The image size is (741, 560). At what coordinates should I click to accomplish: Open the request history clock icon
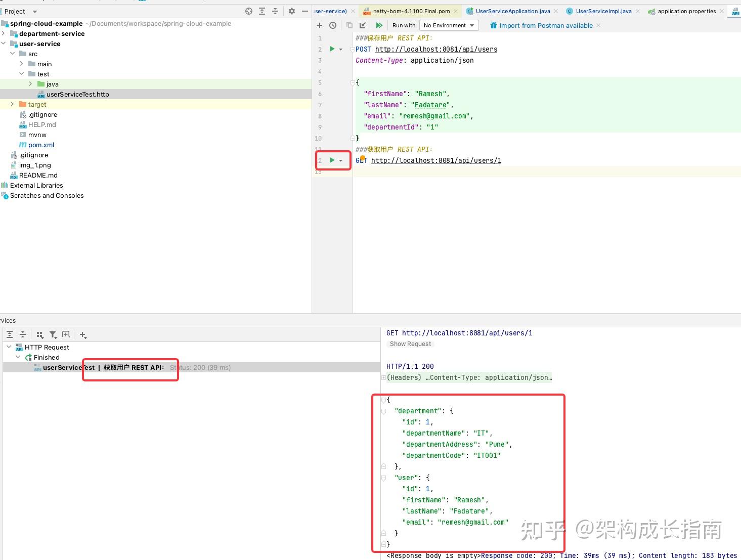[333, 25]
